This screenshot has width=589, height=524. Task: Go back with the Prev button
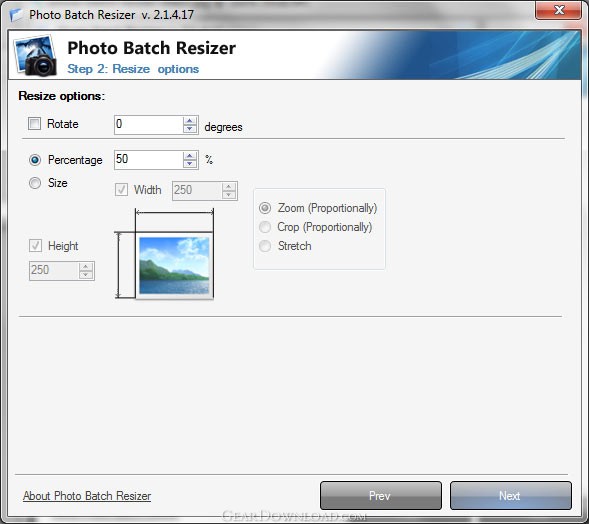381,496
